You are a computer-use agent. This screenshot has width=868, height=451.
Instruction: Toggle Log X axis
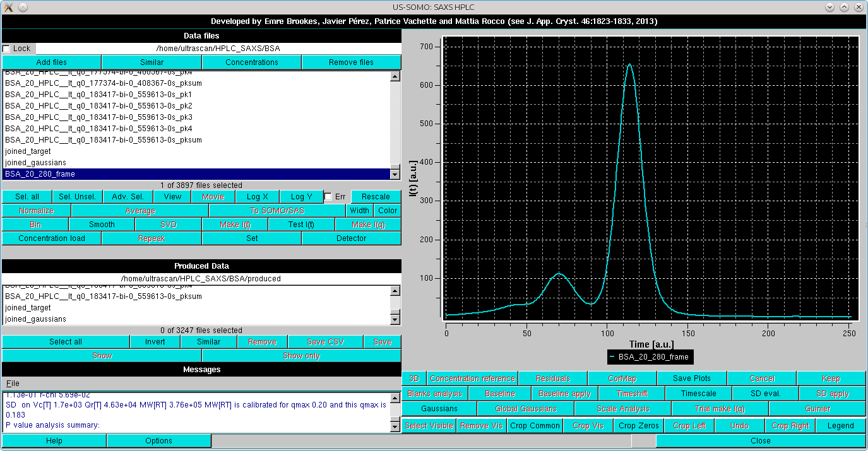257,197
